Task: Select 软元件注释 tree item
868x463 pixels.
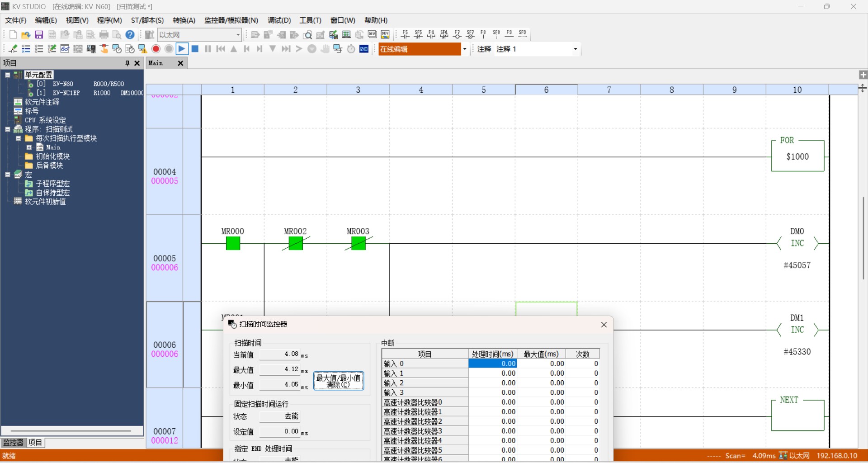Action: pos(42,102)
